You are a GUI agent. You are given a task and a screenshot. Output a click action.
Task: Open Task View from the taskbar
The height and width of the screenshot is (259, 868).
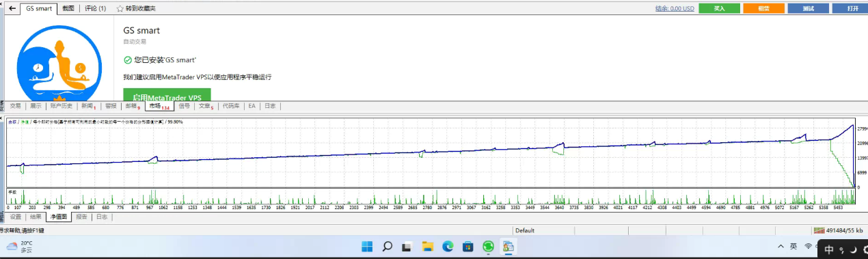(x=407, y=246)
